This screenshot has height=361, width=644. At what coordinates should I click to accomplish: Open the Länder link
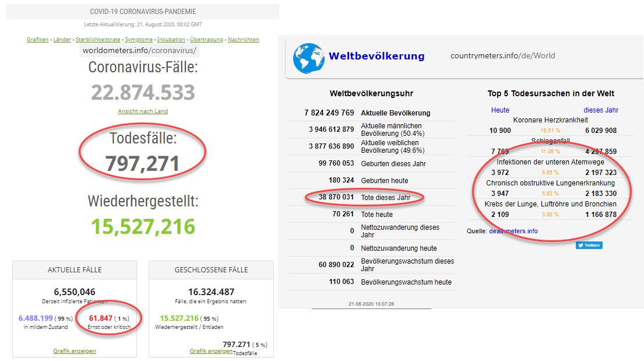click(62, 40)
